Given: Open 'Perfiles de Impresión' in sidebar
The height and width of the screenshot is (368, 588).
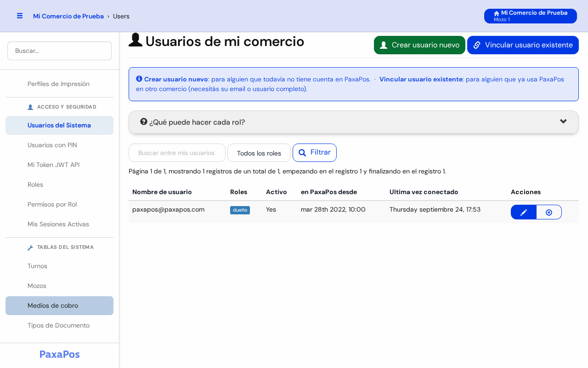Looking at the screenshot, I should click(59, 84).
